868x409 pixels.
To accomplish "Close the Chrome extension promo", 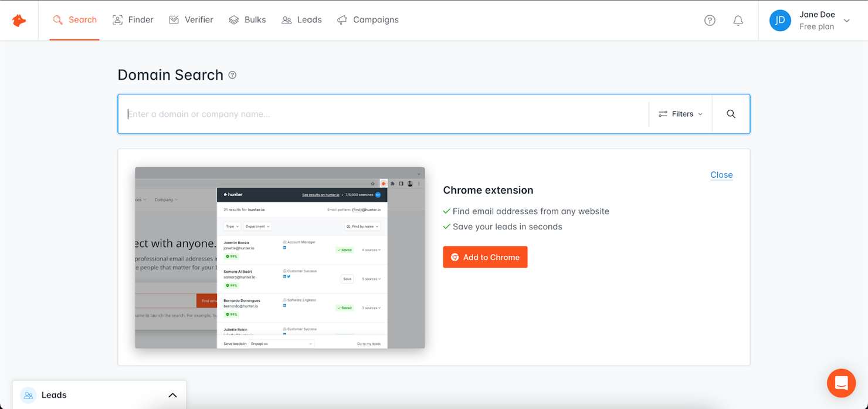I will pos(721,174).
